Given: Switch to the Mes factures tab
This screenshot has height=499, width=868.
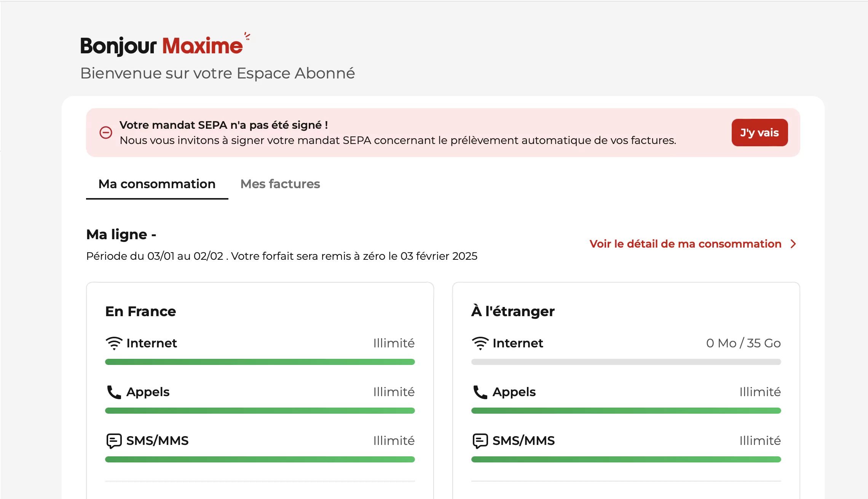Looking at the screenshot, I should coord(280,184).
